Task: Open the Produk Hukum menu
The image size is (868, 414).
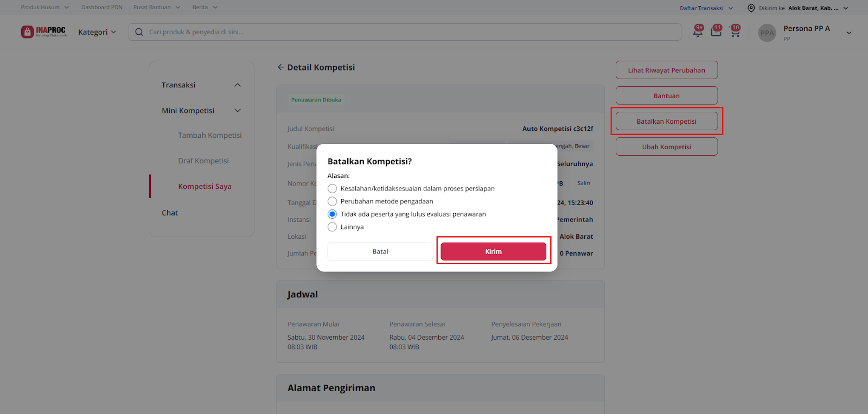Action: coord(45,8)
